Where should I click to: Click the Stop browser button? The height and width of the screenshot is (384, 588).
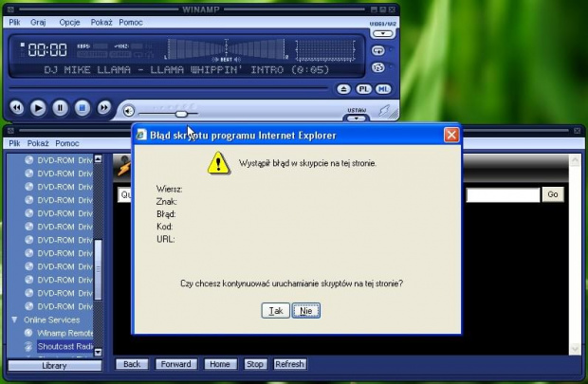coord(254,364)
